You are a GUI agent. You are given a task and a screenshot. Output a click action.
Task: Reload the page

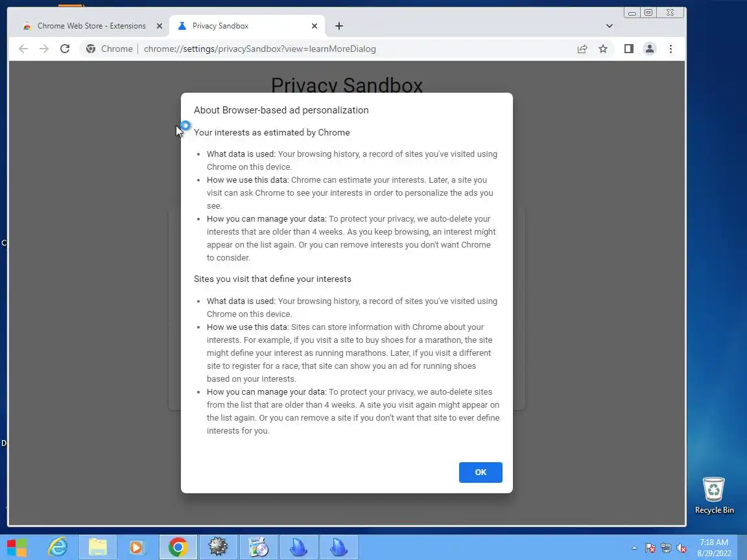[x=65, y=49]
